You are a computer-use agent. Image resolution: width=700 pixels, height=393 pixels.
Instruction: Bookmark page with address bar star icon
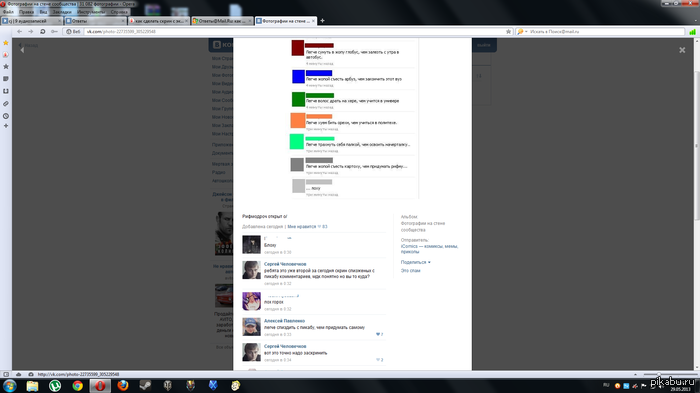pos(508,32)
